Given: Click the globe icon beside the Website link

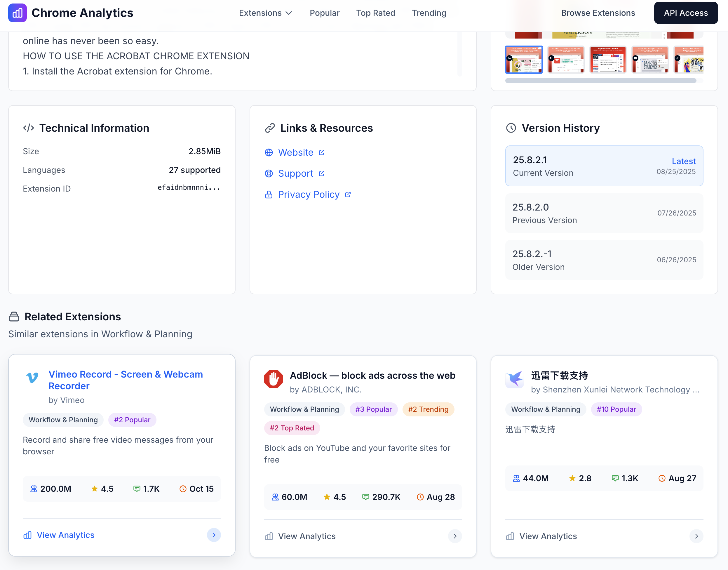Looking at the screenshot, I should [269, 152].
